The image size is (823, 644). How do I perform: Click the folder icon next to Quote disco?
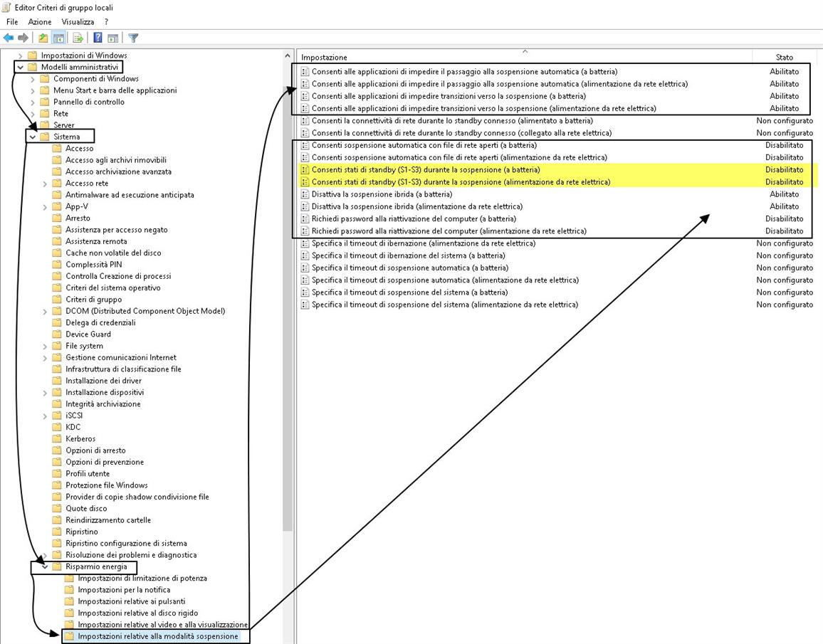click(x=57, y=508)
